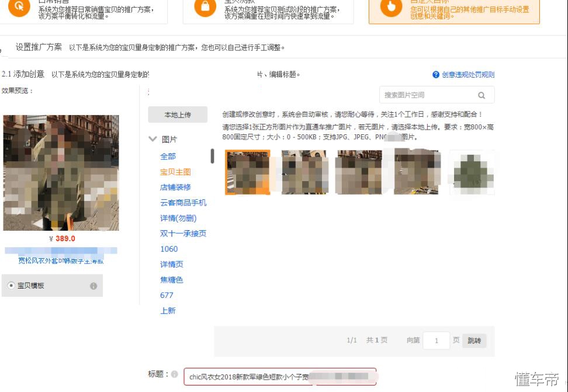Viewport: 568px width, 392px height.
Task: Select the last image thumbnail in the row
Action: tap(473, 171)
